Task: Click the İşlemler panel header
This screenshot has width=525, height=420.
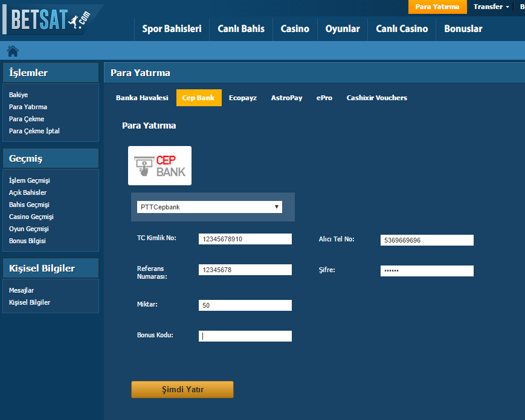Action: click(x=51, y=72)
